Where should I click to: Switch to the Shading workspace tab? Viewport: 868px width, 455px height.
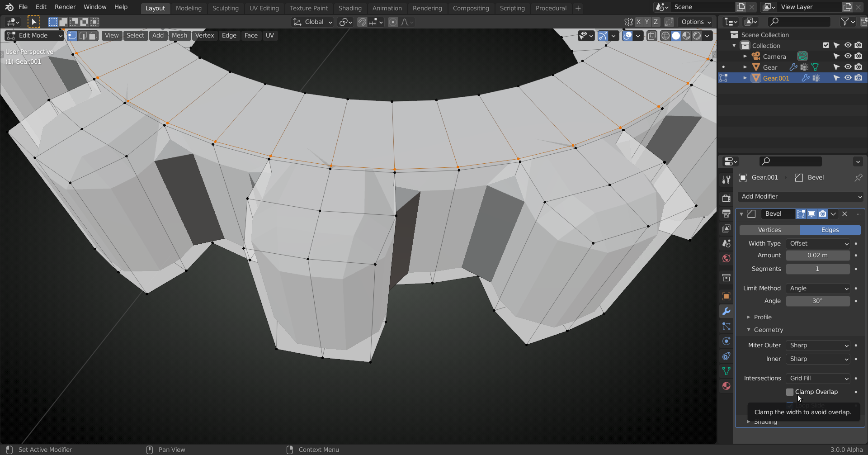point(350,8)
